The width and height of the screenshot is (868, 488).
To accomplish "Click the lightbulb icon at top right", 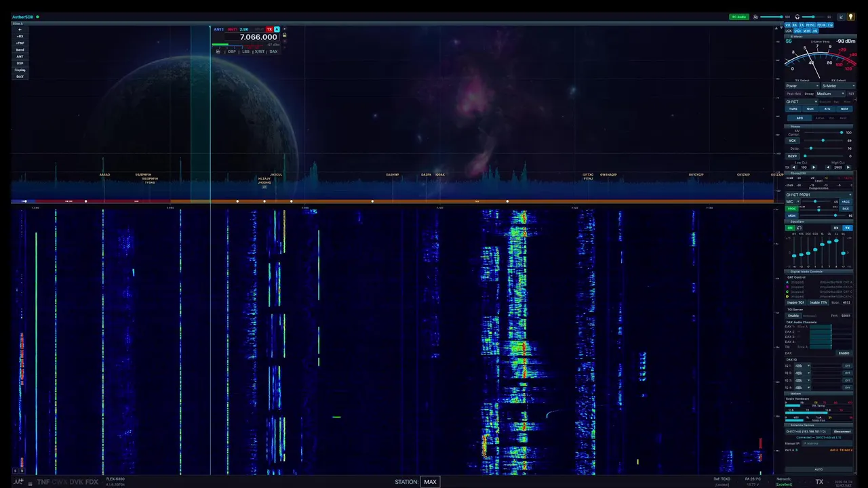I will point(851,17).
